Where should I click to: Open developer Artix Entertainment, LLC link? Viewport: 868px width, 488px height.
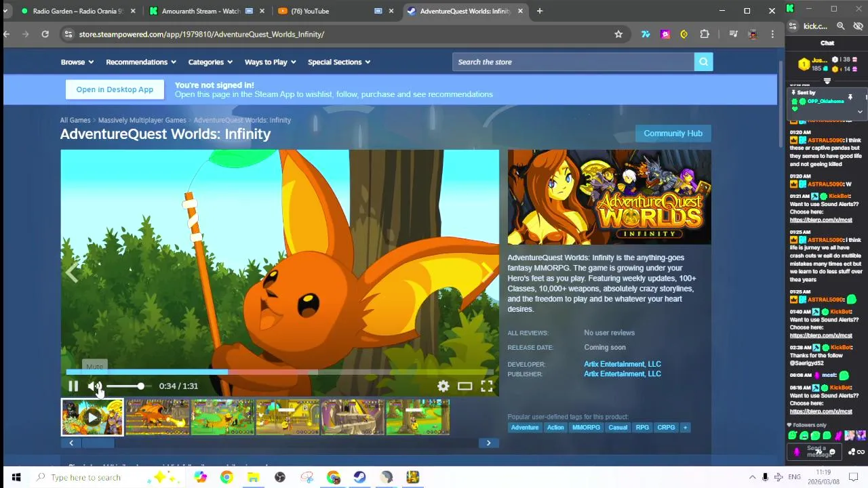coord(623,364)
